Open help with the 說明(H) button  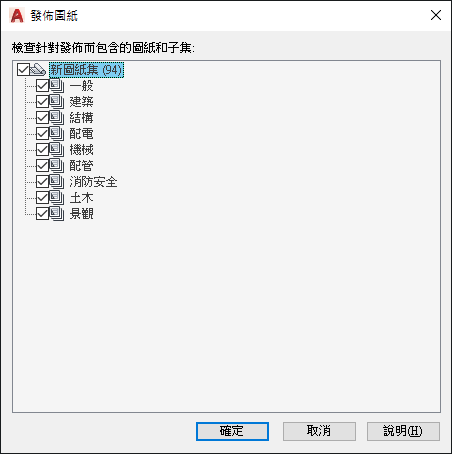click(403, 431)
